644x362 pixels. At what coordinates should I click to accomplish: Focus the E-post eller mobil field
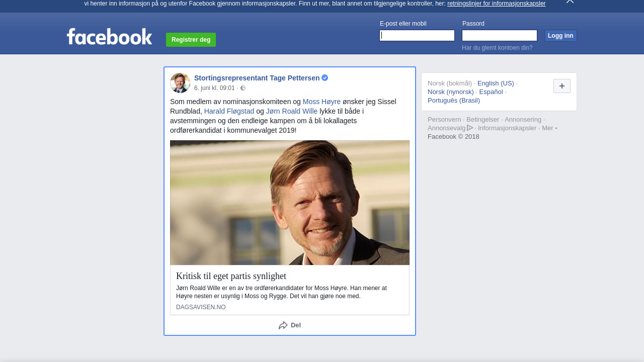pyautogui.click(x=417, y=35)
